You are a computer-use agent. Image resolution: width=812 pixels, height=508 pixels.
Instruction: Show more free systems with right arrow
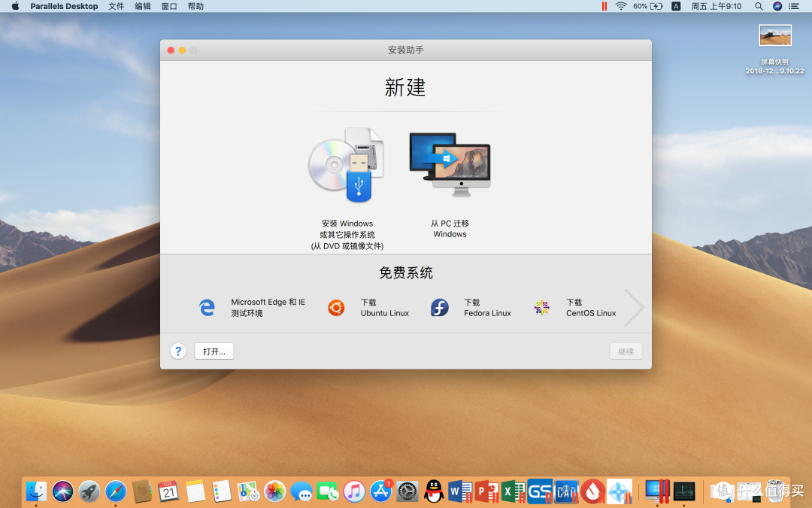[x=634, y=307]
